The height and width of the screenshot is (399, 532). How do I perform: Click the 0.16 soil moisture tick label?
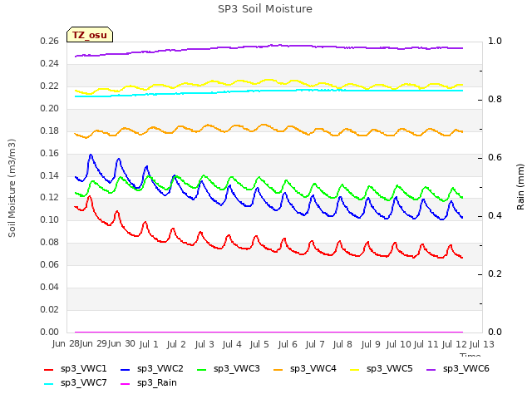pyautogui.click(x=50, y=153)
